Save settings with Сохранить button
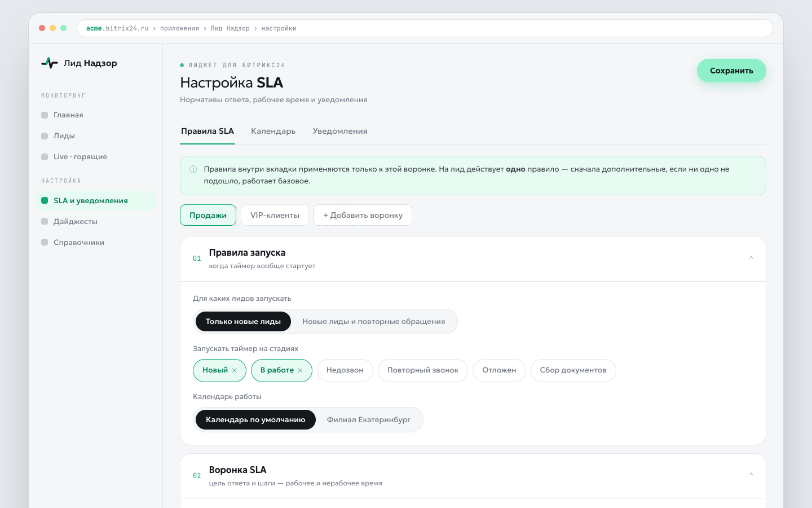The height and width of the screenshot is (508, 812). (x=731, y=71)
